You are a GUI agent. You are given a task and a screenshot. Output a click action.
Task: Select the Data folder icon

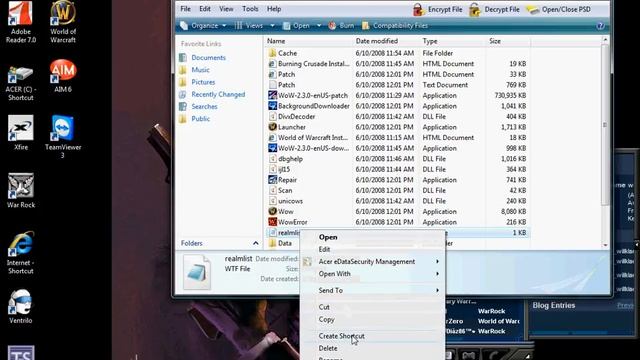272,243
